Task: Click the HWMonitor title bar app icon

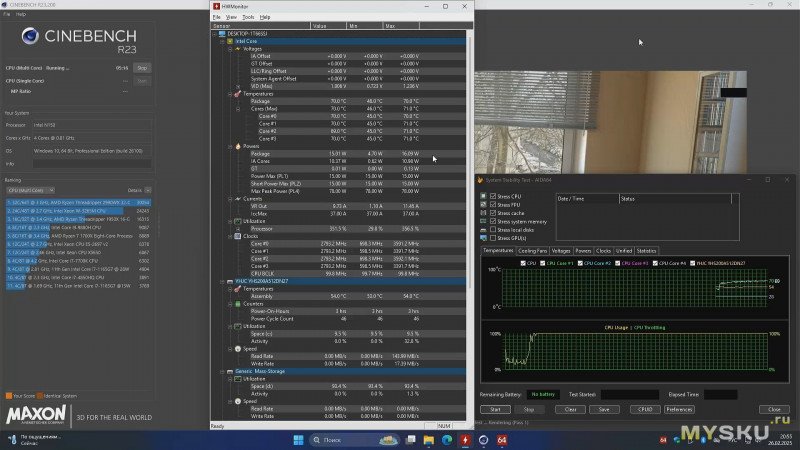Action: [x=216, y=6]
